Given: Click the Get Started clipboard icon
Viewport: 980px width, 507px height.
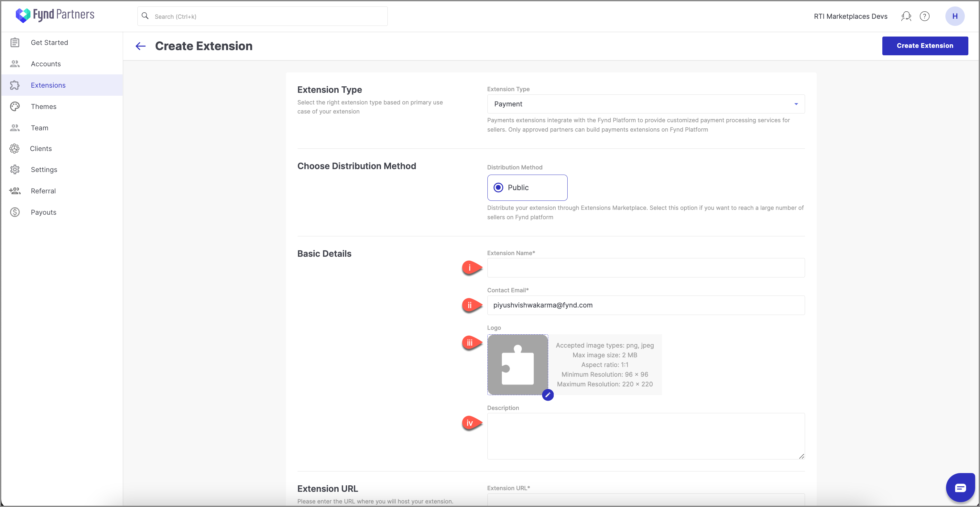Looking at the screenshot, I should [15, 43].
